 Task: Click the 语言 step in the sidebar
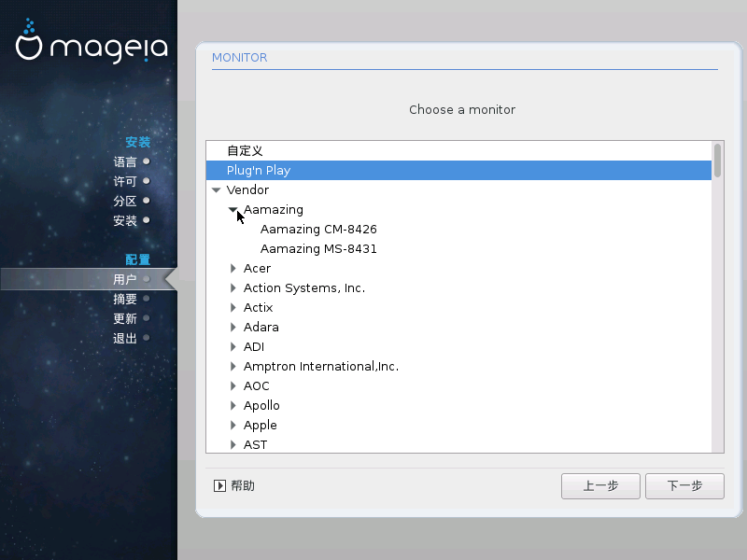[x=131, y=161]
